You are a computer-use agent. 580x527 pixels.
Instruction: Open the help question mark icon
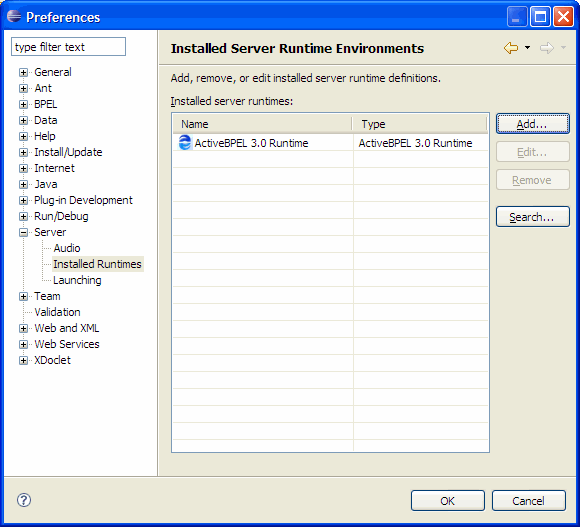[x=24, y=500]
